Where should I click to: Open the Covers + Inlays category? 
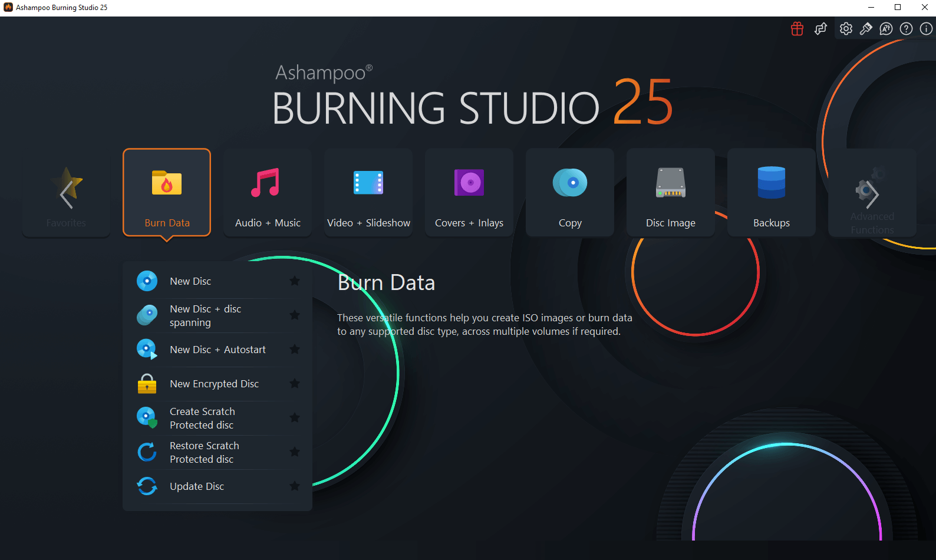tap(469, 192)
